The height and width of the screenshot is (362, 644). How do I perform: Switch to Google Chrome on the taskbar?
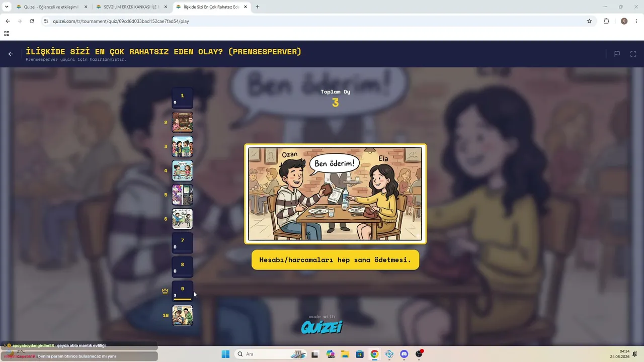click(374, 354)
